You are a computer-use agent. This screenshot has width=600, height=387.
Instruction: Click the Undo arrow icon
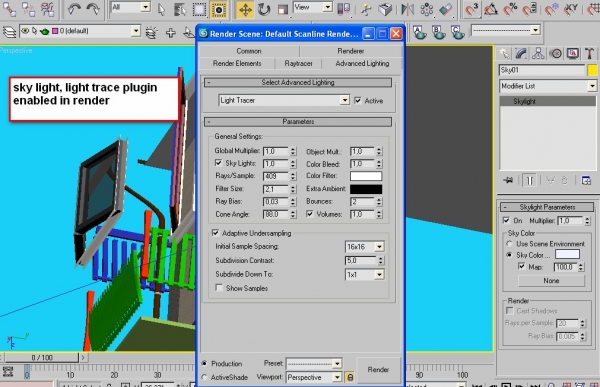pyautogui.click(x=74, y=9)
